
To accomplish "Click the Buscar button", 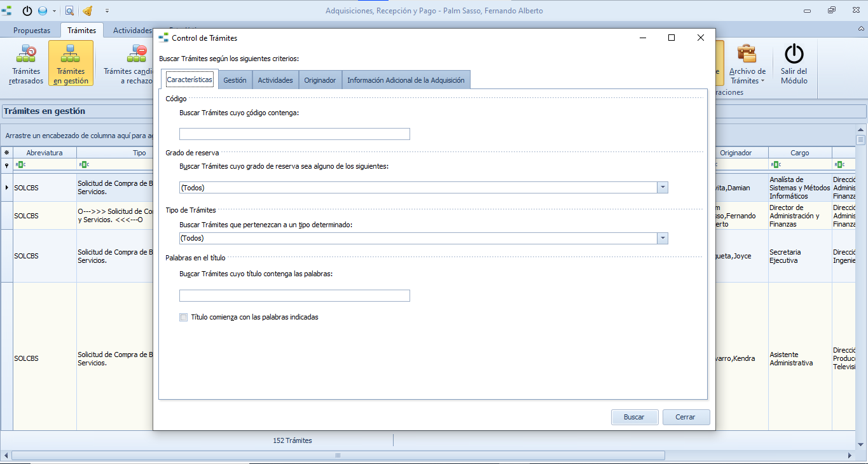I will coord(634,417).
